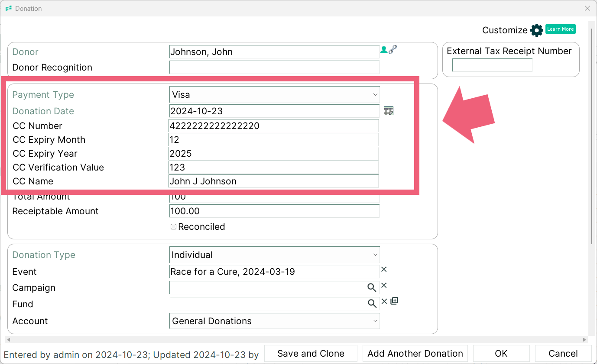This screenshot has width=597, height=364.
Task: Click Save and Clone button
Action: [x=311, y=354]
